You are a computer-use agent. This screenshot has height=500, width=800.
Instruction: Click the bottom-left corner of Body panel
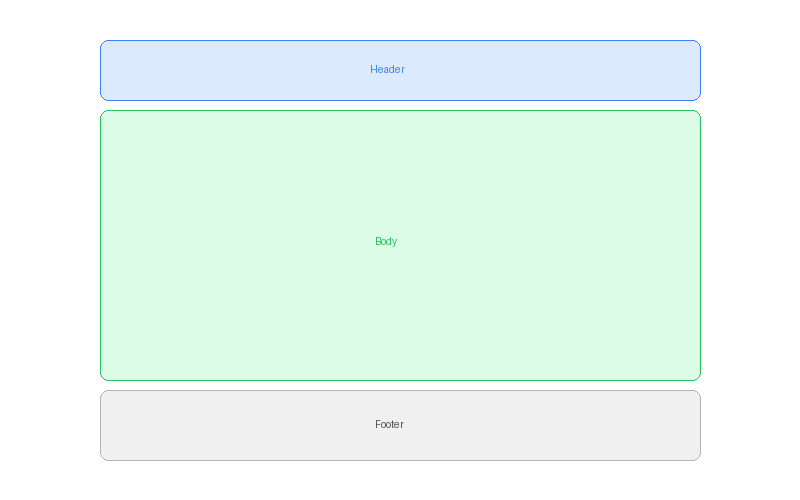click(103, 377)
